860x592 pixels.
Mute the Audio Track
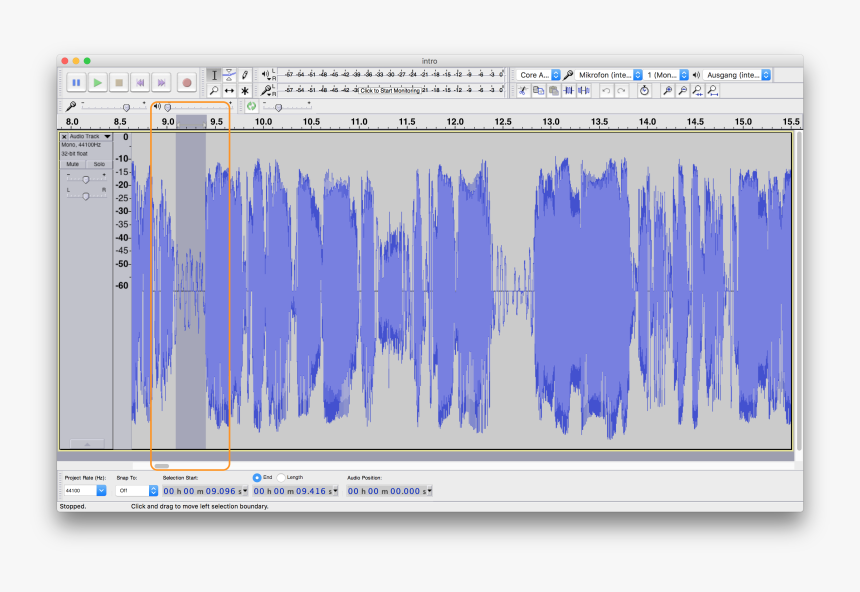pos(73,164)
